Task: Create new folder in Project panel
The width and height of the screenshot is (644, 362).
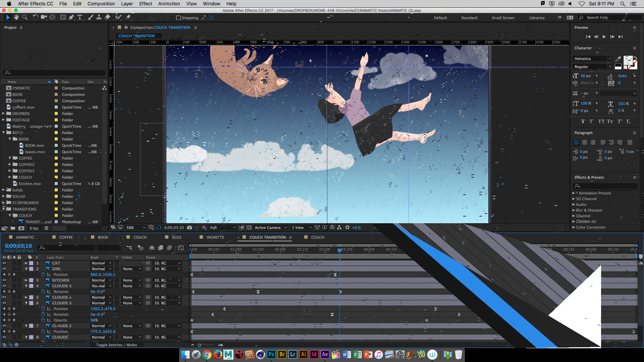Action: pyautogui.click(x=13, y=228)
